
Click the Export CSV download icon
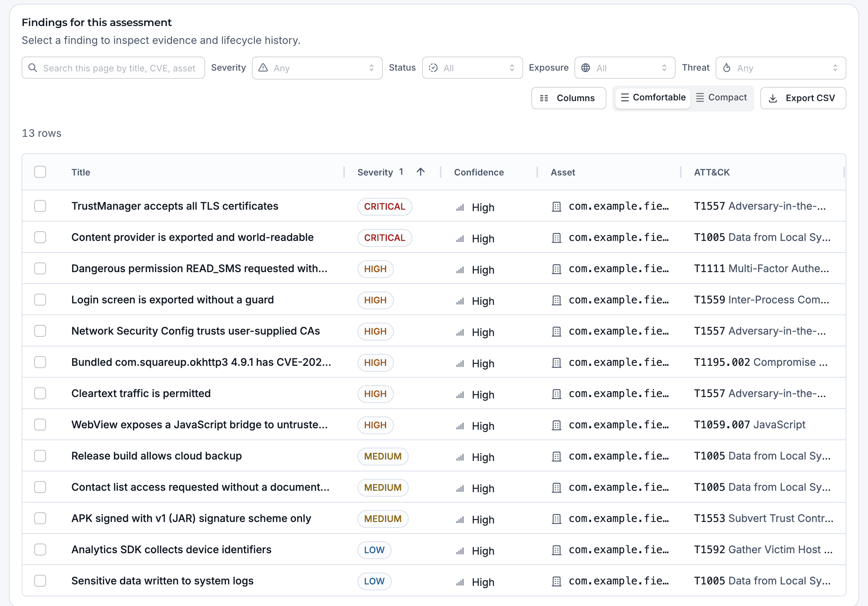click(773, 99)
